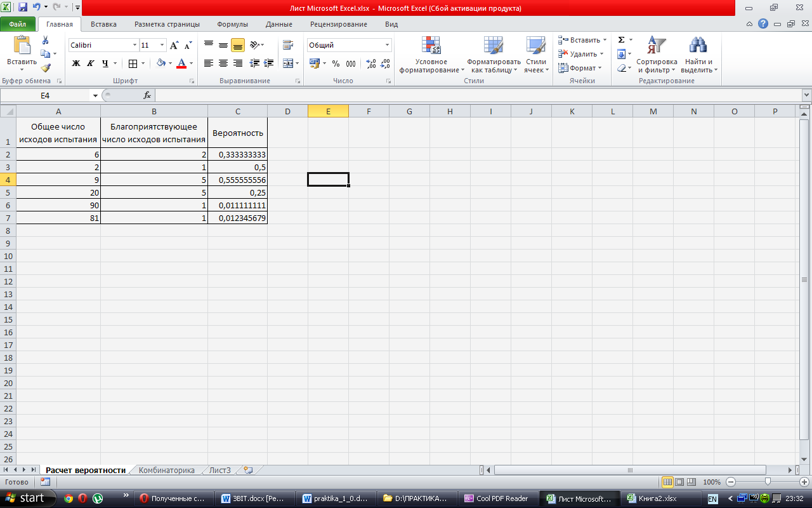Click the Page Layout view icon in status bar
The image size is (812, 508).
coord(679,482)
